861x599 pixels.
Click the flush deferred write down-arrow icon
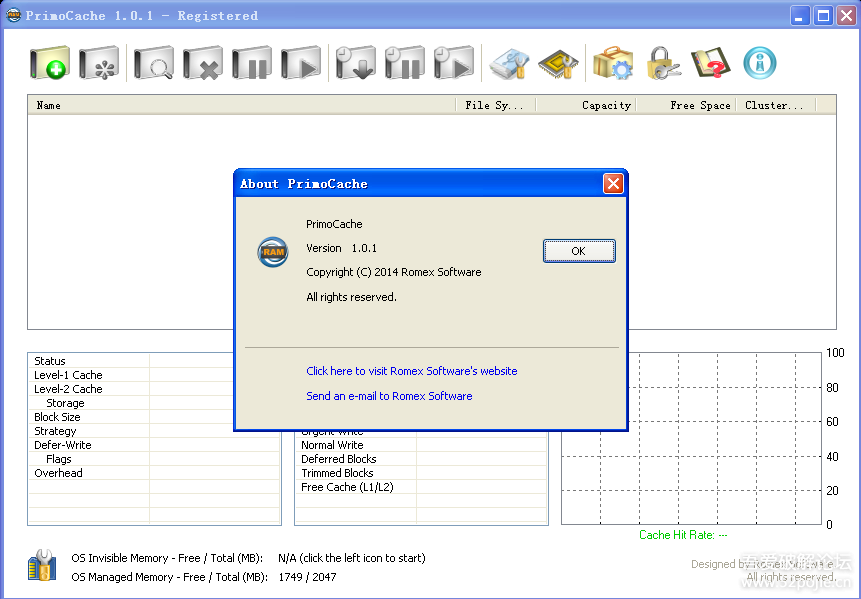356,64
